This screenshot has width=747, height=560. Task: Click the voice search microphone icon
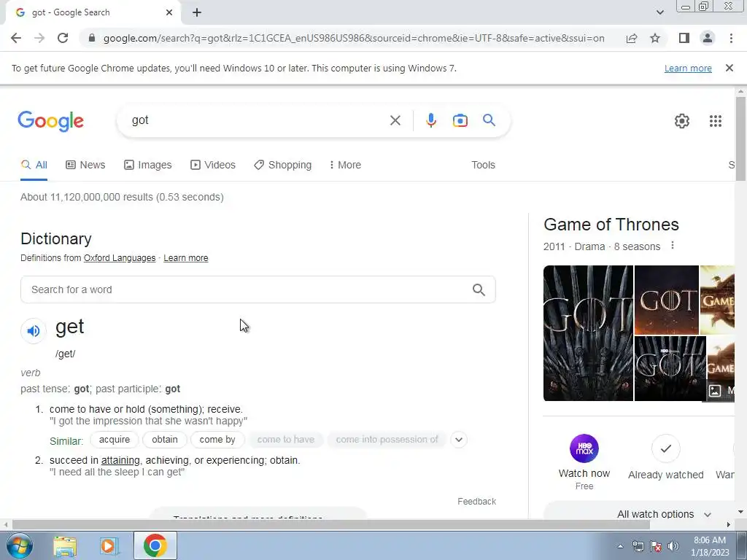click(x=430, y=120)
